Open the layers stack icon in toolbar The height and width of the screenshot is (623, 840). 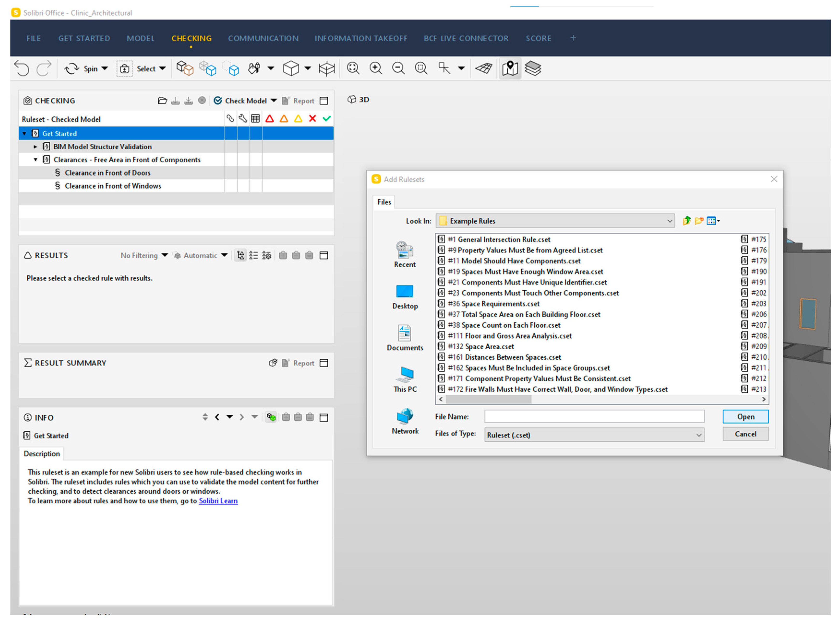(533, 68)
